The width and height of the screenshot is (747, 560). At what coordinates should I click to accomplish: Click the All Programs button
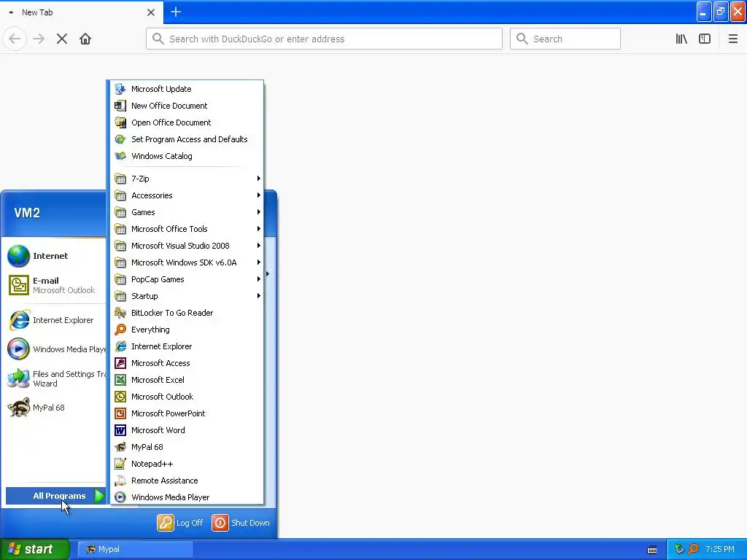[56, 496]
